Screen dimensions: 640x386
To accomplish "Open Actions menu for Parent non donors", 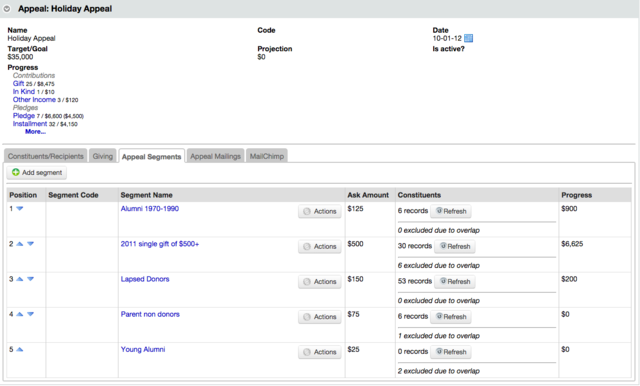I will (x=320, y=317).
